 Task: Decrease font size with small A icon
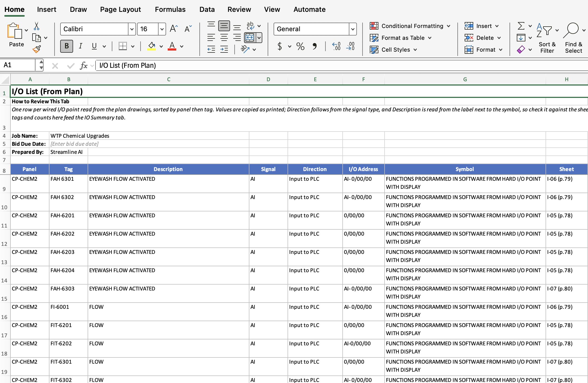pyautogui.click(x=188, y=29)
